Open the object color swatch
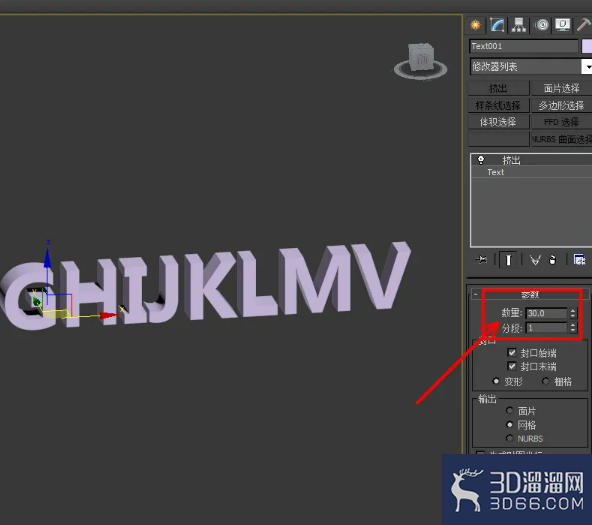Screen dimensions: 592x525 coord(587,46)
